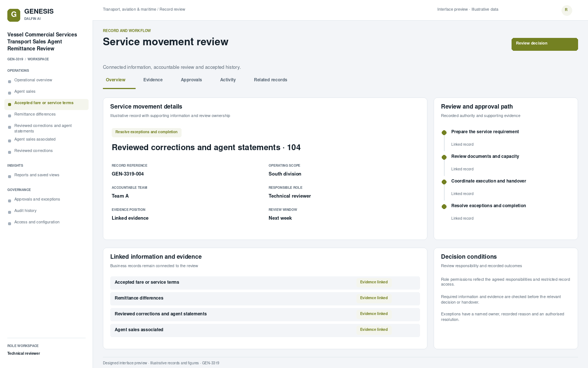Open the Remittance differences evidence row
The height and width of the screenshot is (368, 588).
point(265,299)
